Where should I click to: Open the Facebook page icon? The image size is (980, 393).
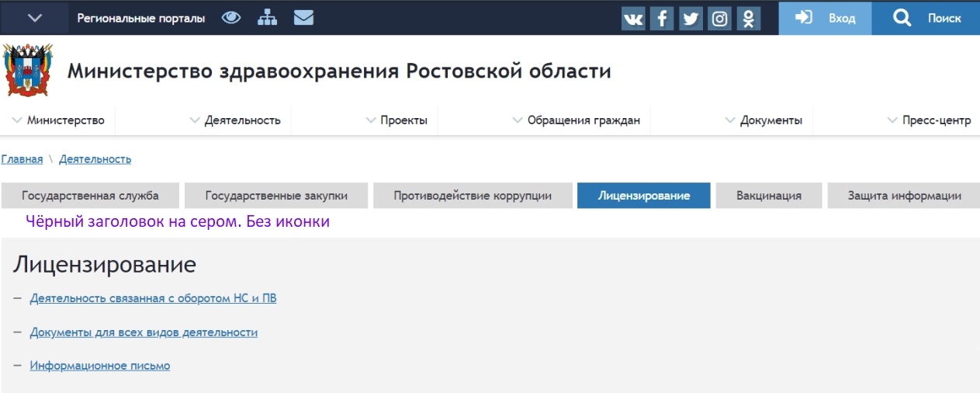click(662, 19)
